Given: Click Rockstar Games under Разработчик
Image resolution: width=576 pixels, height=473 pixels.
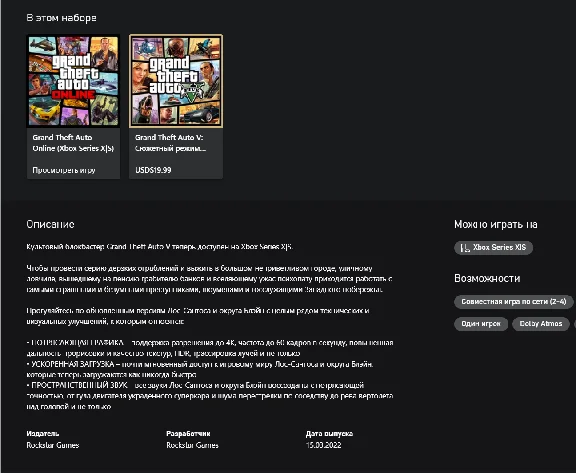Looking at the screenshot, I should 192,445.
